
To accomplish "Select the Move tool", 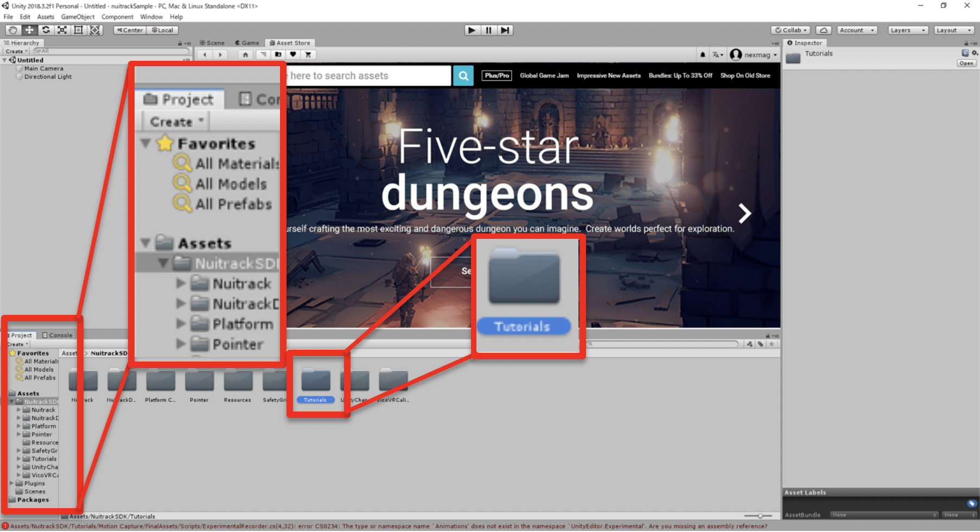I will tap(29, 30).
